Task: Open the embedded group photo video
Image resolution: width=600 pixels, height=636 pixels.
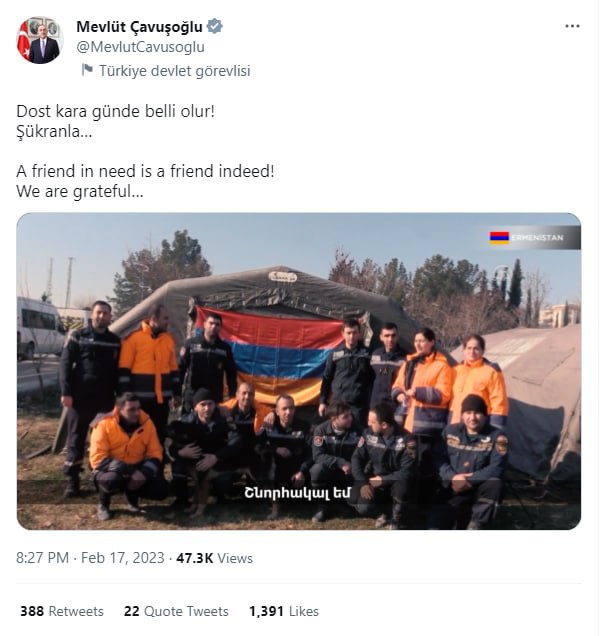Action: point(299,371)
